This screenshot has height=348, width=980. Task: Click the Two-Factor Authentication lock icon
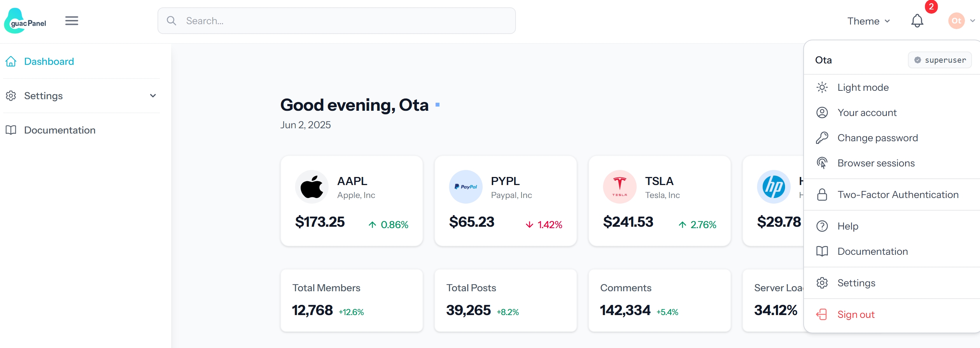pyautogui.click(x=822, y=195)
